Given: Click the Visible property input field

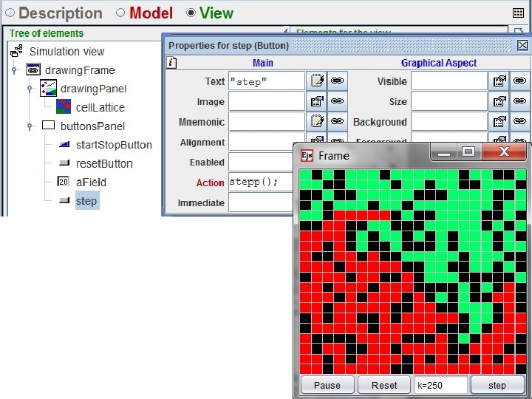Looking at the screenshot, I should click(449, 81).
